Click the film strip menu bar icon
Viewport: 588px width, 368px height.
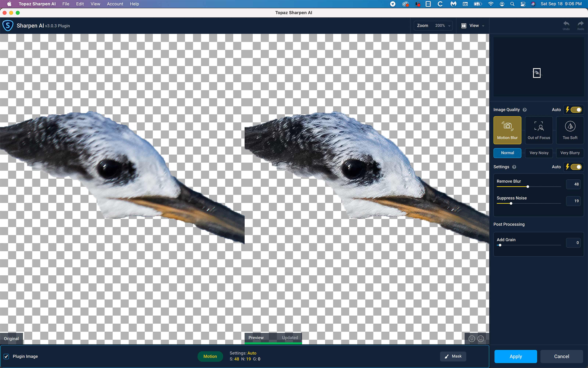coord(428,4)
